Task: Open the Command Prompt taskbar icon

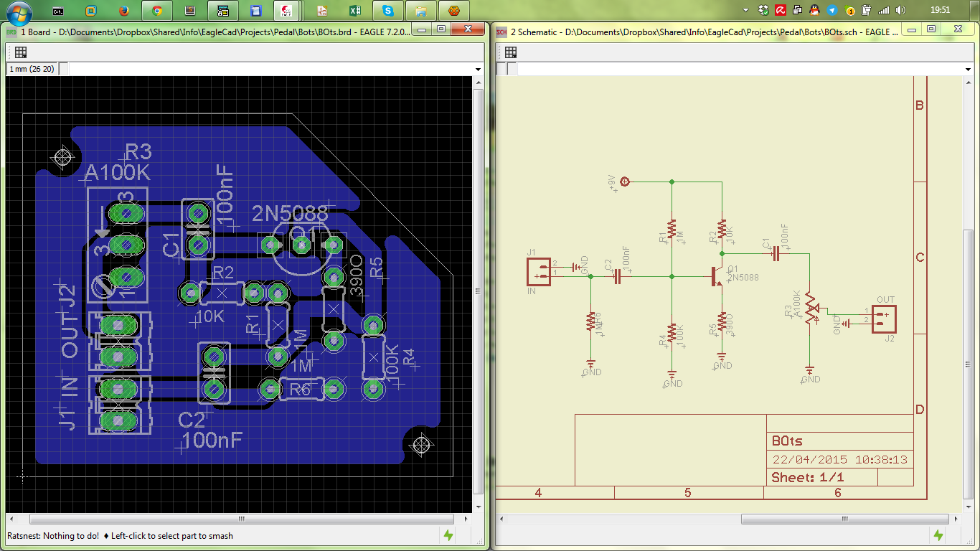Action: [x=57, y=11]
